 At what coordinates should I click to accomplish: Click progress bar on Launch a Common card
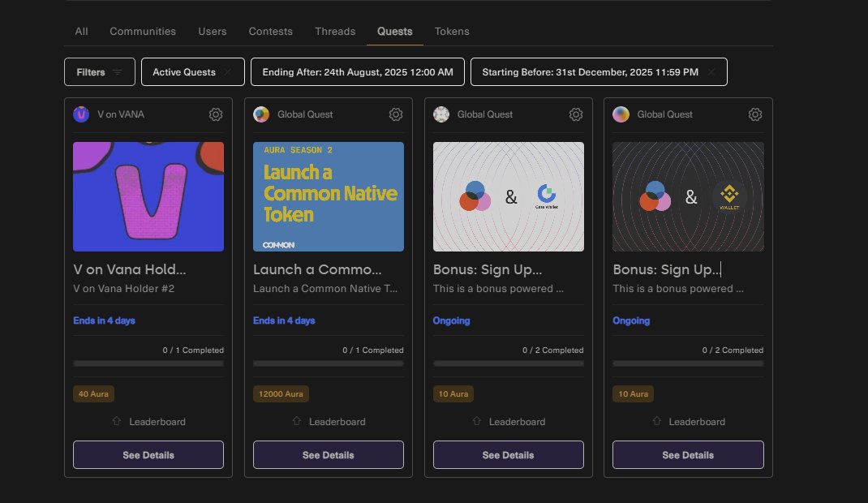click(x=329, y=363)
